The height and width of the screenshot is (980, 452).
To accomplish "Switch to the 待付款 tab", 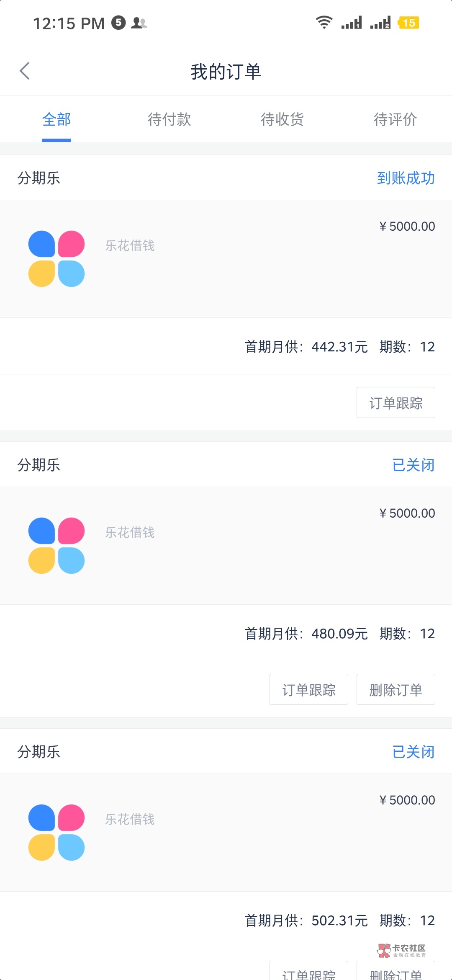I will pos(169,119).
